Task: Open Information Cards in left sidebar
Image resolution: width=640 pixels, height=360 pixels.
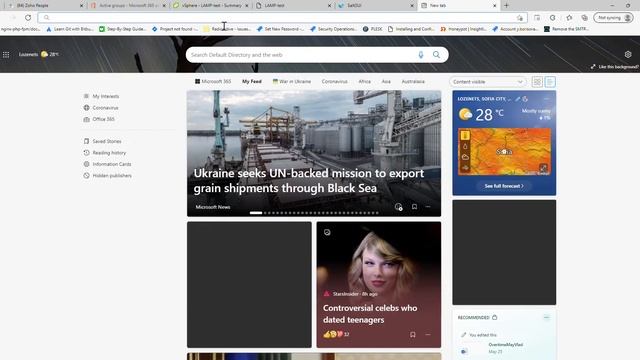Action: pos(107,164)
